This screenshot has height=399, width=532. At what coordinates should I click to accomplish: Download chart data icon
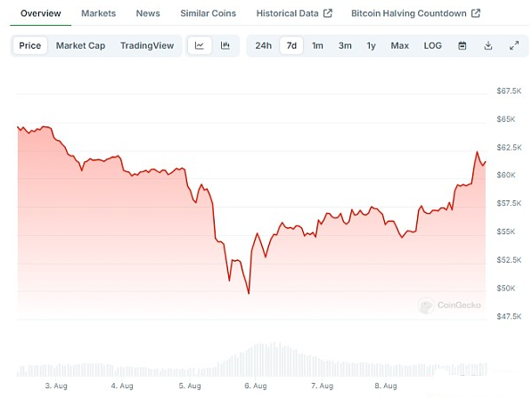click(x=488, y=45)
